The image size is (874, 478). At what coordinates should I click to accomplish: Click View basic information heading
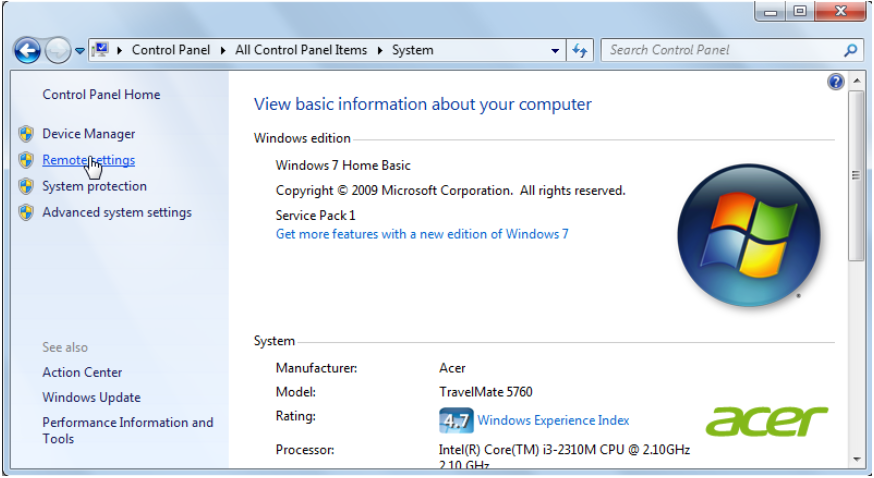click(x=423, y=104)
